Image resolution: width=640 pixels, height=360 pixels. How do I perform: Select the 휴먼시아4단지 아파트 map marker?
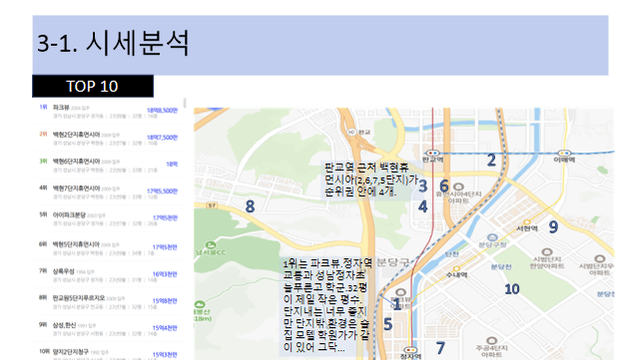click(458, 187)
